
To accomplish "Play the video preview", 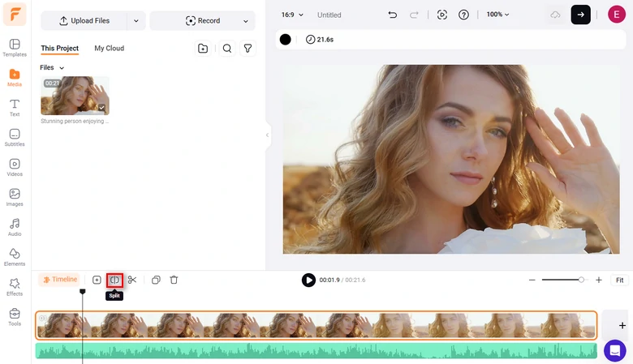I will 308,280.
